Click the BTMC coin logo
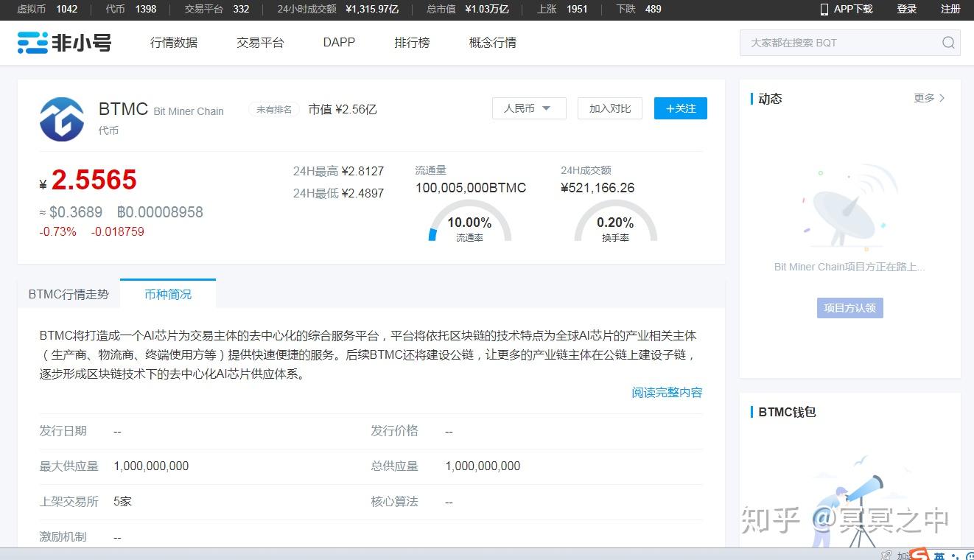 (x=62, y=119)
